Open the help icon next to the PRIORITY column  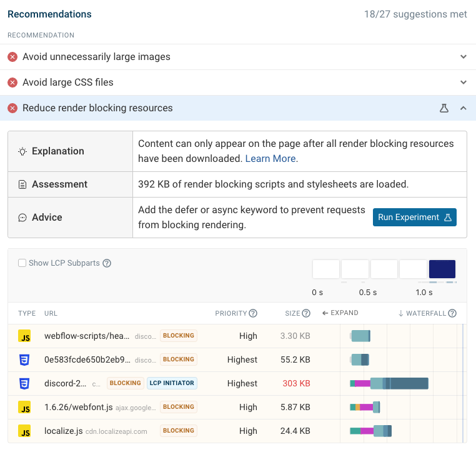(253, 313)
